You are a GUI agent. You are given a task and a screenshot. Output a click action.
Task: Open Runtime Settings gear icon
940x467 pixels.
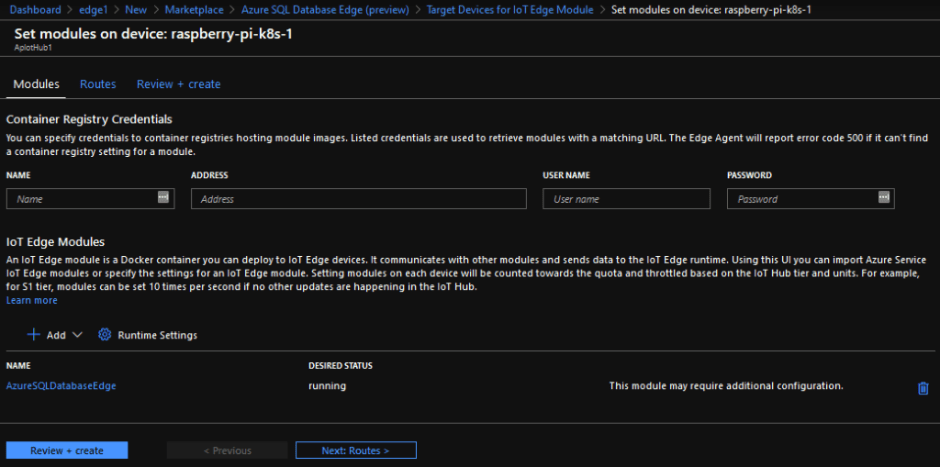point(104,335)
